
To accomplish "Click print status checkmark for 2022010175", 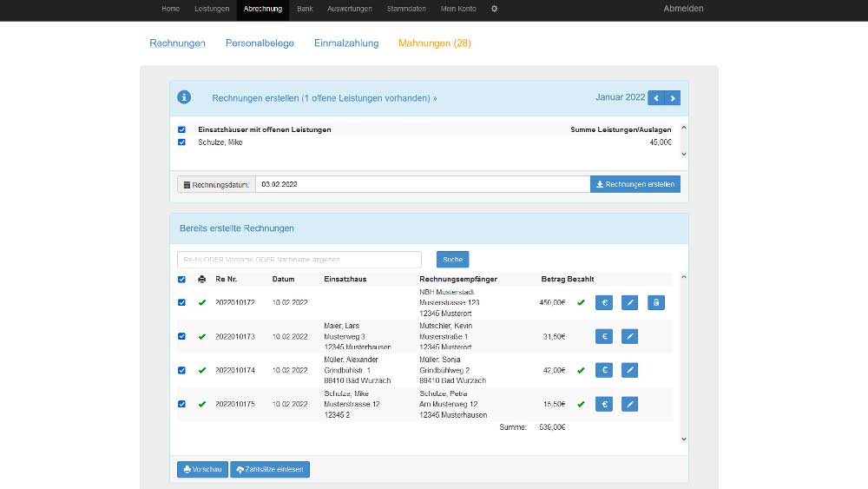I will (x=202, y=404).
